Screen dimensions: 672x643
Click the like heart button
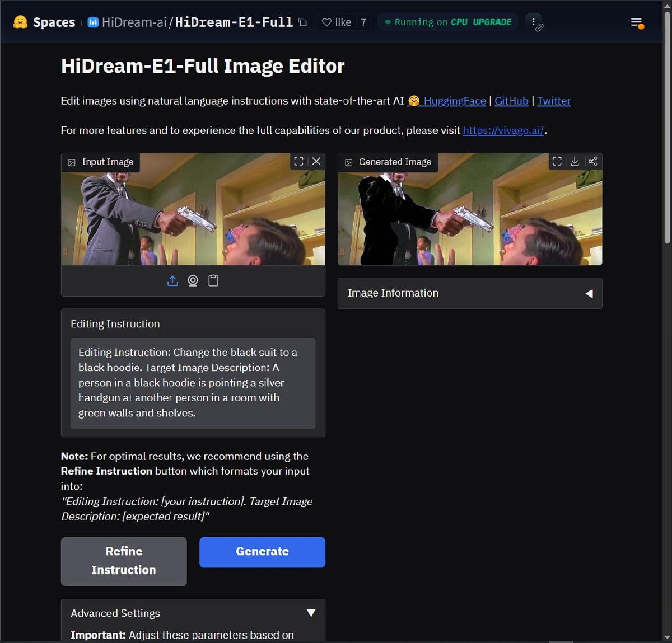(337, 22)
